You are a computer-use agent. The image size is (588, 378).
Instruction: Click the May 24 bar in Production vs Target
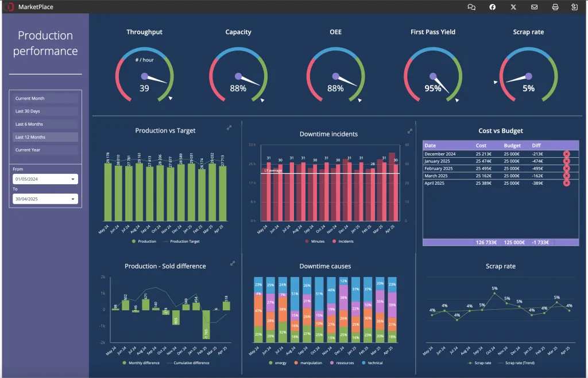108,192
